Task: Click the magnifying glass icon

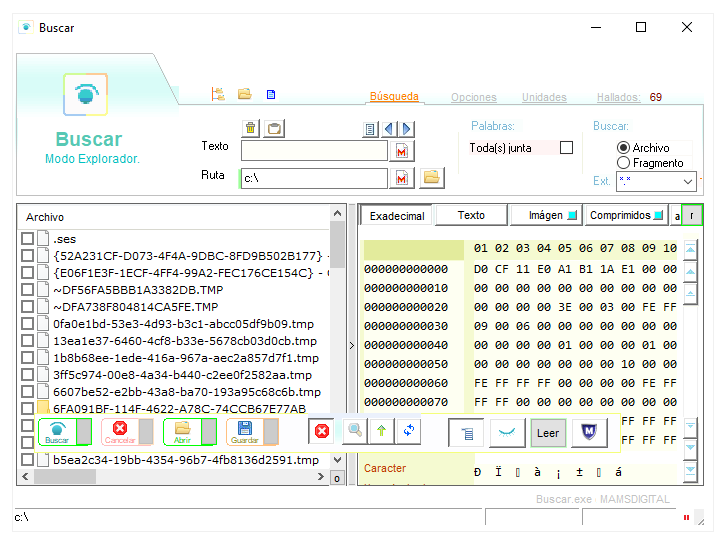Action: pyautogui.click(x=355, y=431)
